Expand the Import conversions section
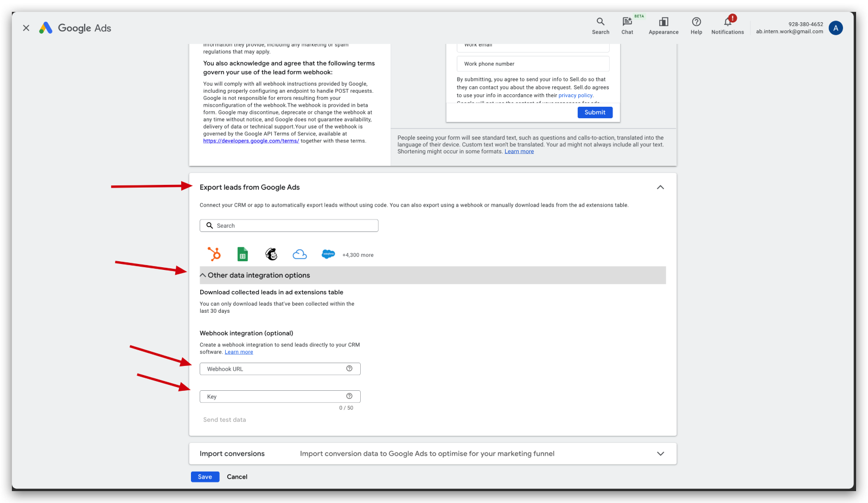The image size is (868, 503). (x=660, y=454)
